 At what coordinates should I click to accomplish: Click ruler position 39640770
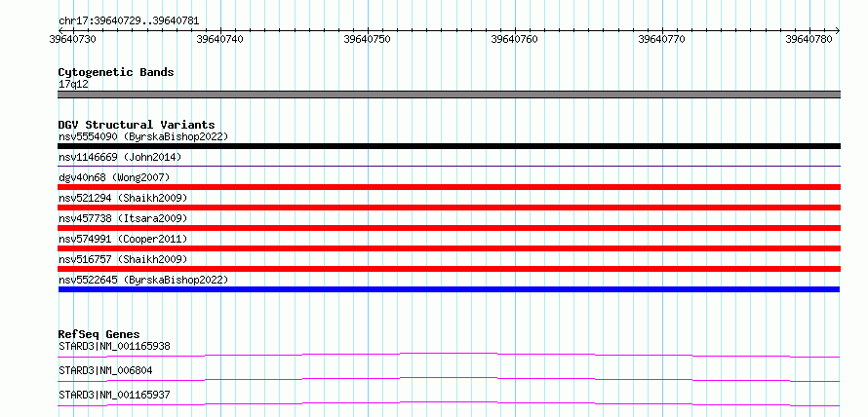click(x=661, y=39)
